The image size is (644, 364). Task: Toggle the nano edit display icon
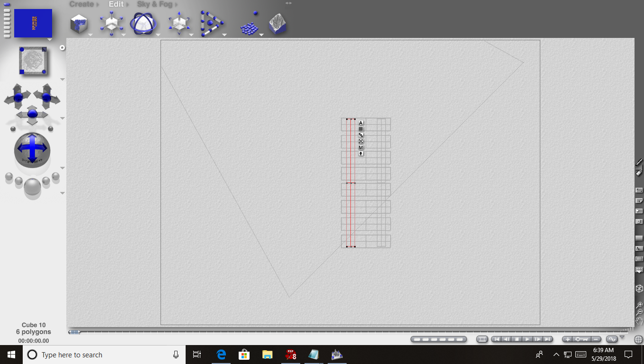639,221
